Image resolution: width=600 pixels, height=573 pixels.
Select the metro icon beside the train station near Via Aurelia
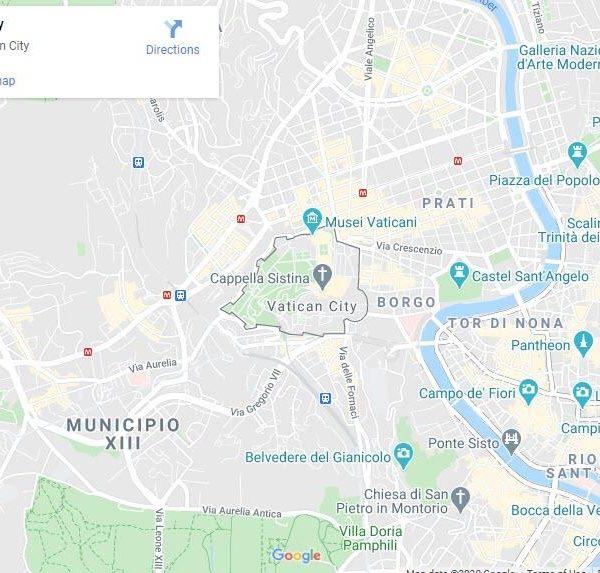click(x=167, y=295)
